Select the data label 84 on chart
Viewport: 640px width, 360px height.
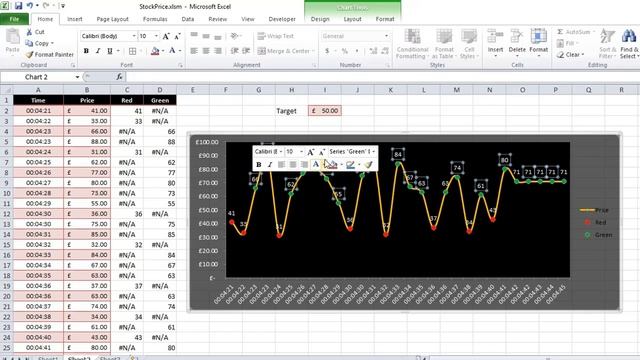(x=398, y=155)
